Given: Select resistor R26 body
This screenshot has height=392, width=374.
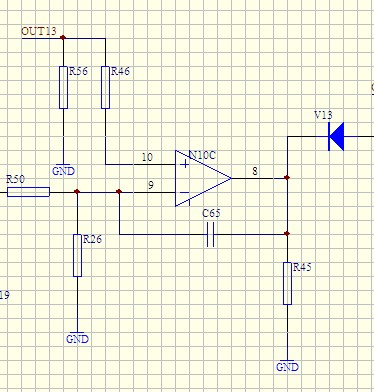Looking at the screenshot, I should click(x=77, y=255).
